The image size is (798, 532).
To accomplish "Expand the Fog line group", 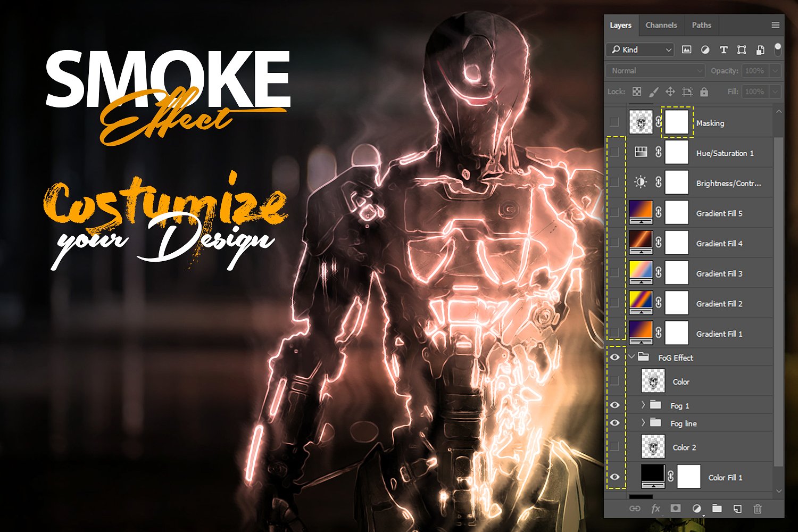I will (x=643, y=423).
